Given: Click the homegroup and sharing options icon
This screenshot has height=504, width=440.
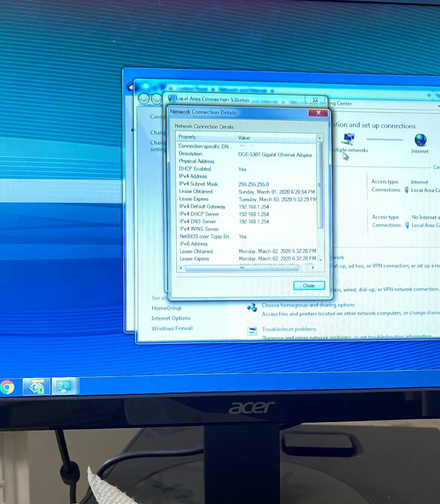Looking at the screenshot, I should [x=252, y=308].
